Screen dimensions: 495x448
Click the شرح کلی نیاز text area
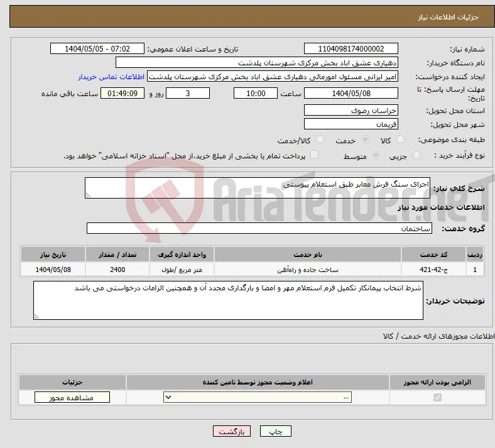[x=258, y=188]
